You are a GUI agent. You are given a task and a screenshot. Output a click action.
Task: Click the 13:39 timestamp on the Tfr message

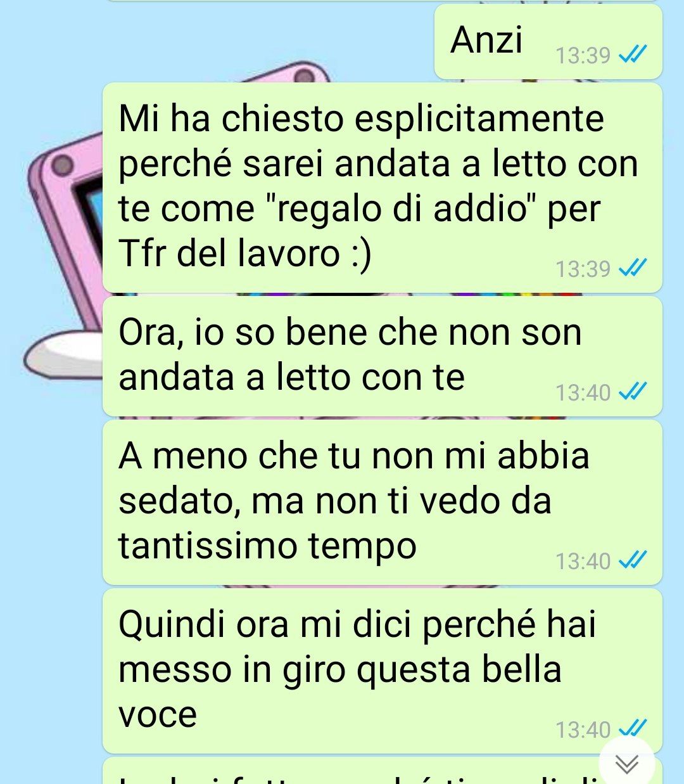[x=583, y=269]
